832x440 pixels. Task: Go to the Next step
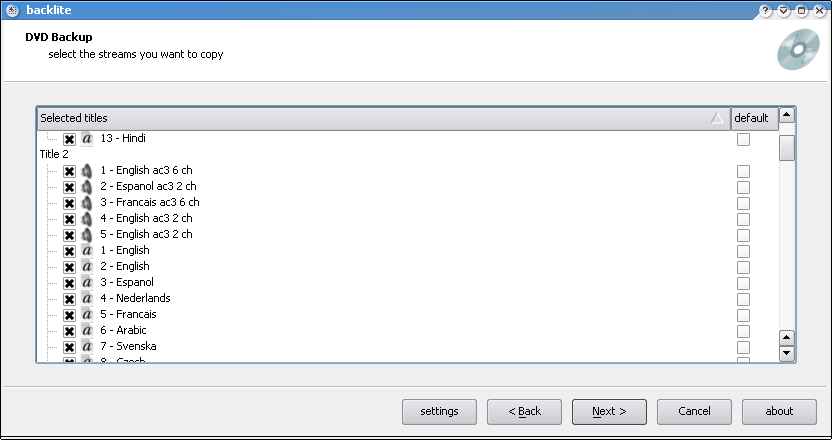[x=609, y=411]
